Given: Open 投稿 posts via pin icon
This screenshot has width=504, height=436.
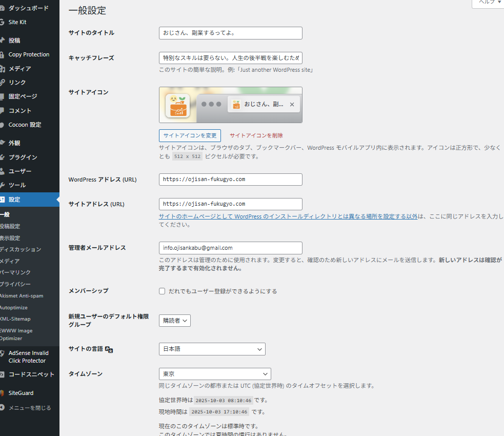Looking at the screenshot, I should coord(2,41).
